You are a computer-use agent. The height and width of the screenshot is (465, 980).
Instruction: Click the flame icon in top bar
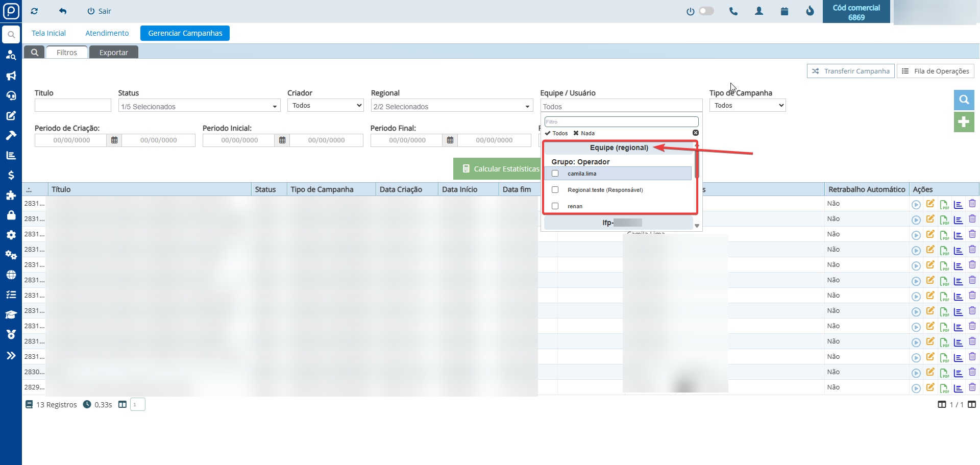[810, 11]
